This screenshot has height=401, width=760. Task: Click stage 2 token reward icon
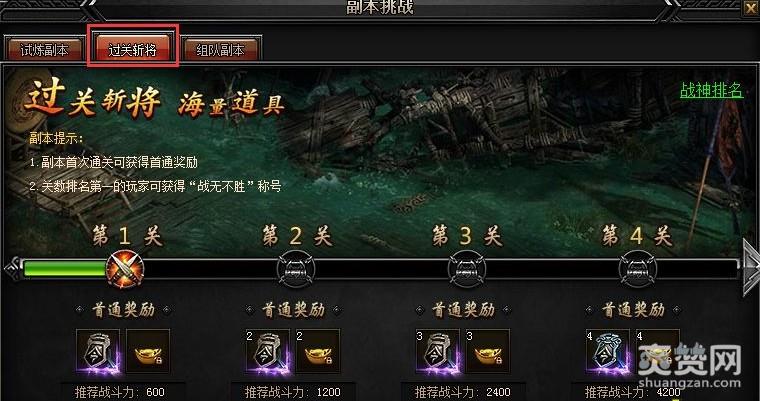(268, 351)
